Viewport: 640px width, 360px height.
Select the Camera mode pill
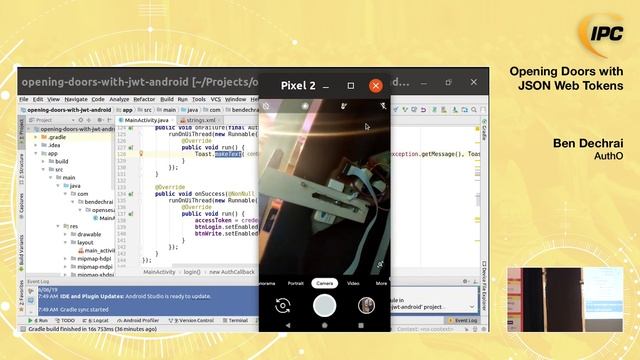[x=324, y=283]
